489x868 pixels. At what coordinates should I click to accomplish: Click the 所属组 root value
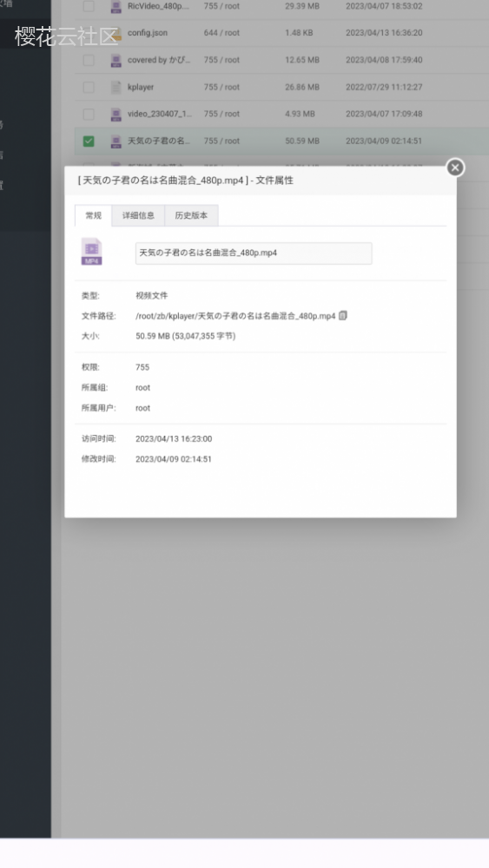[143, 387]
